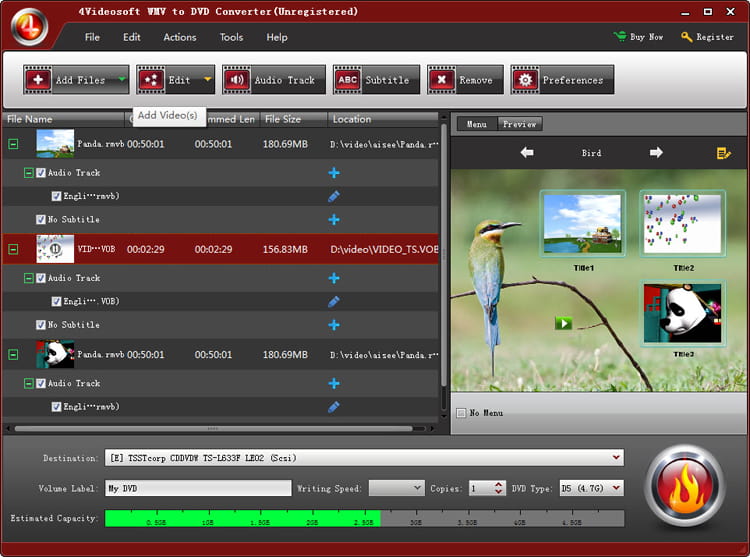Click the Subtitle ABC toolbar button
750x557 pixels.
376,80
